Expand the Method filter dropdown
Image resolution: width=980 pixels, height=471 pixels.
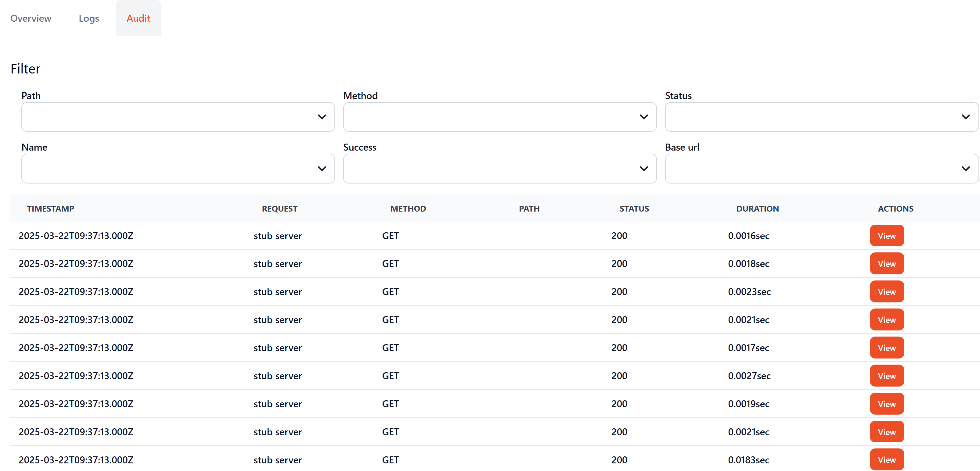point(499,117)
